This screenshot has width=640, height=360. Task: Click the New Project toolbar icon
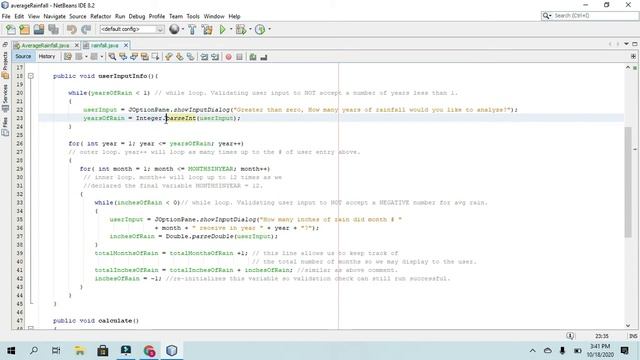point(24,29)
